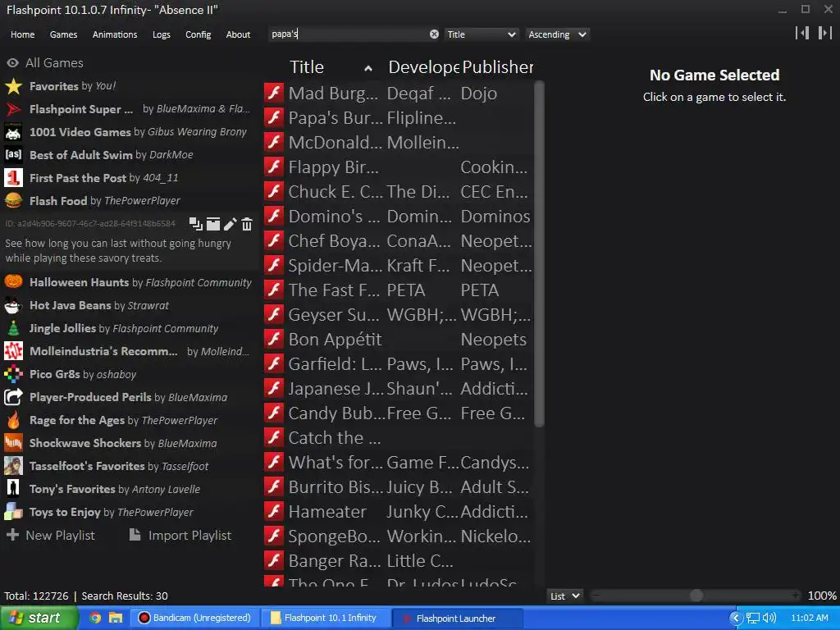Open Chrome from the taskbar quick launch
This screenshot has height=630, width=840.
[95, 618]
